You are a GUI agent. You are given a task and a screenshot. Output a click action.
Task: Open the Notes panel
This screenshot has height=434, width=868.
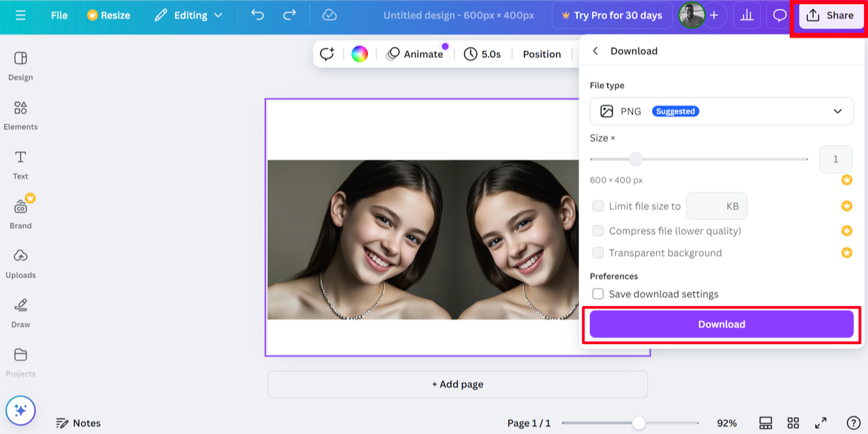pos(78,423)
